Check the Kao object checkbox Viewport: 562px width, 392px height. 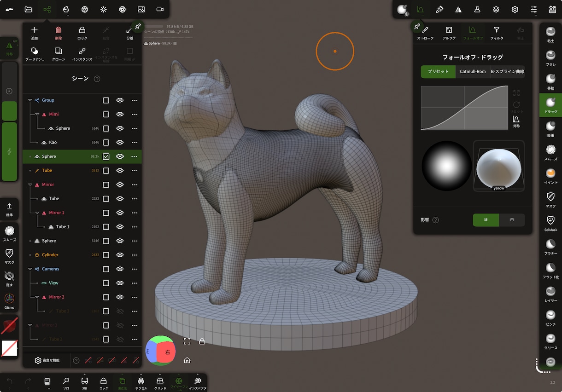[x=106, y=143]
